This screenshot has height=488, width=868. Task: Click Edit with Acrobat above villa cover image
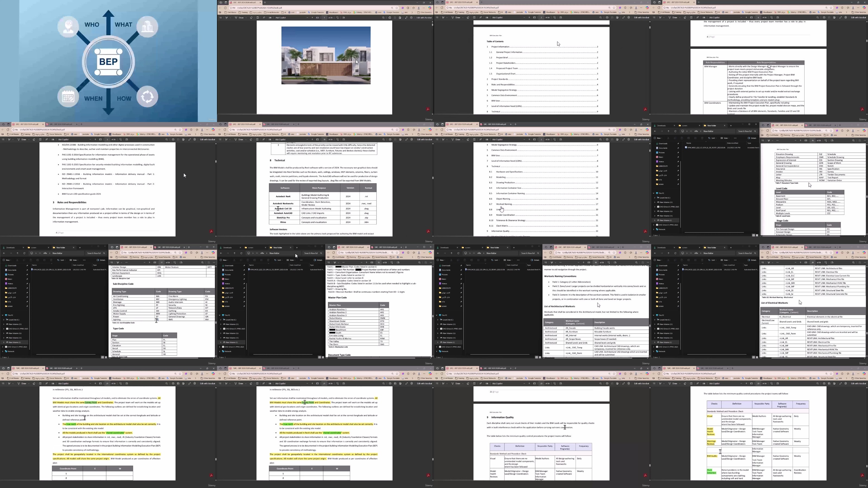tap(424, 18)
